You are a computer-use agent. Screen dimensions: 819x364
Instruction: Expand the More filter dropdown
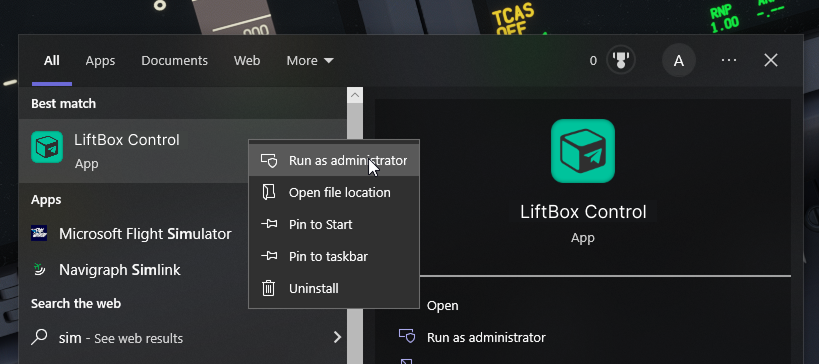(310, 61)
